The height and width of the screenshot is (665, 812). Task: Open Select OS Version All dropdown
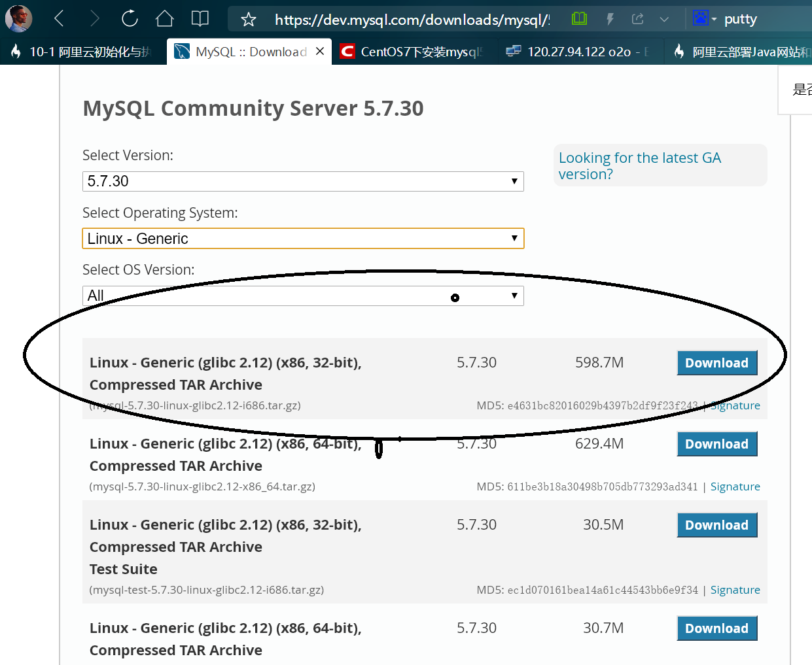(303, 296)
